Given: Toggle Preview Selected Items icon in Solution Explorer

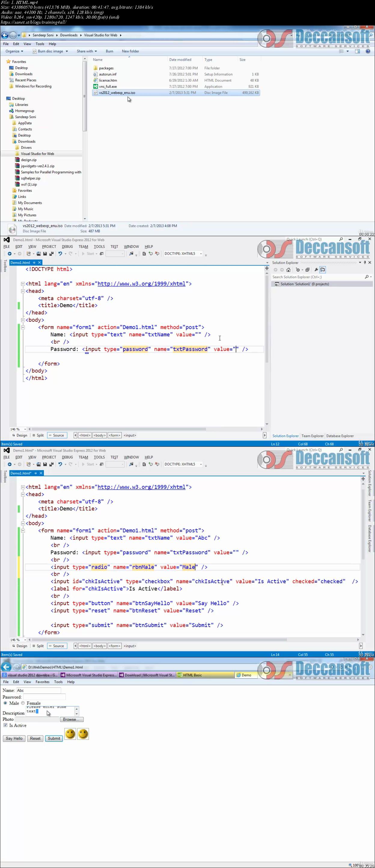Looking at the screenshot, I should coord(323,270).
